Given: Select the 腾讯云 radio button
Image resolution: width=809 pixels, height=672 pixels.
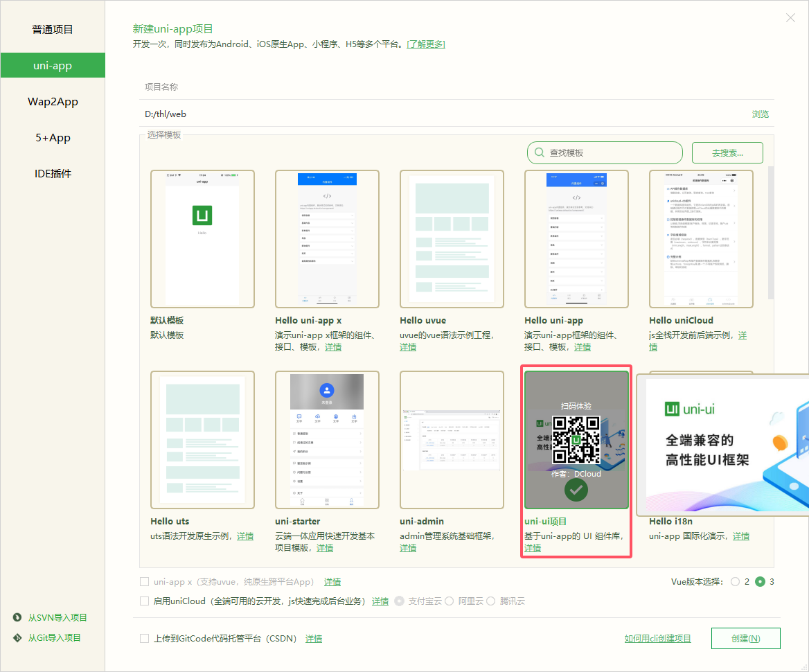Looking at the screenshot, I should 490,601.
